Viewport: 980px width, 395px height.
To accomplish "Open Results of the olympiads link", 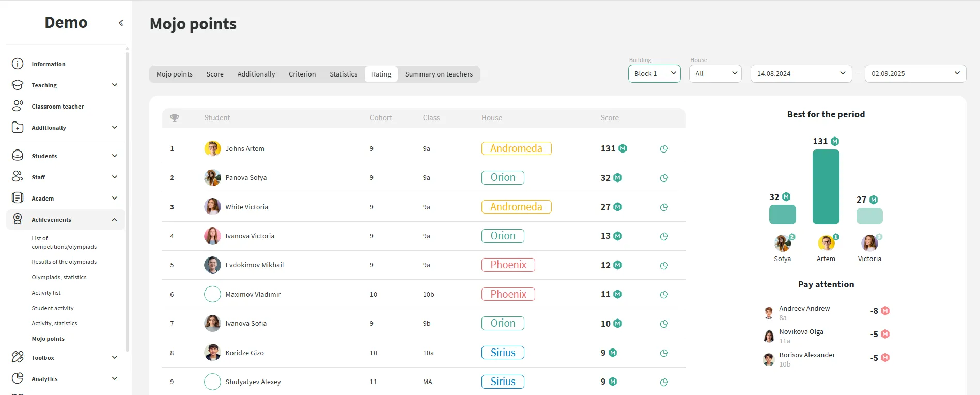I will (x=64, y=262).
